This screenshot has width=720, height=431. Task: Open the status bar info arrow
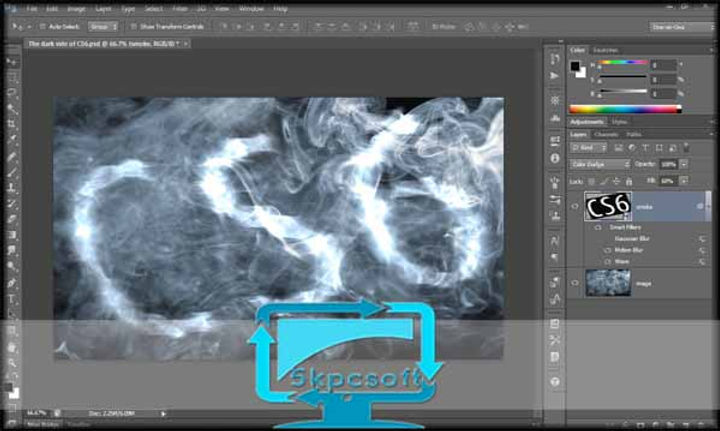163,414
